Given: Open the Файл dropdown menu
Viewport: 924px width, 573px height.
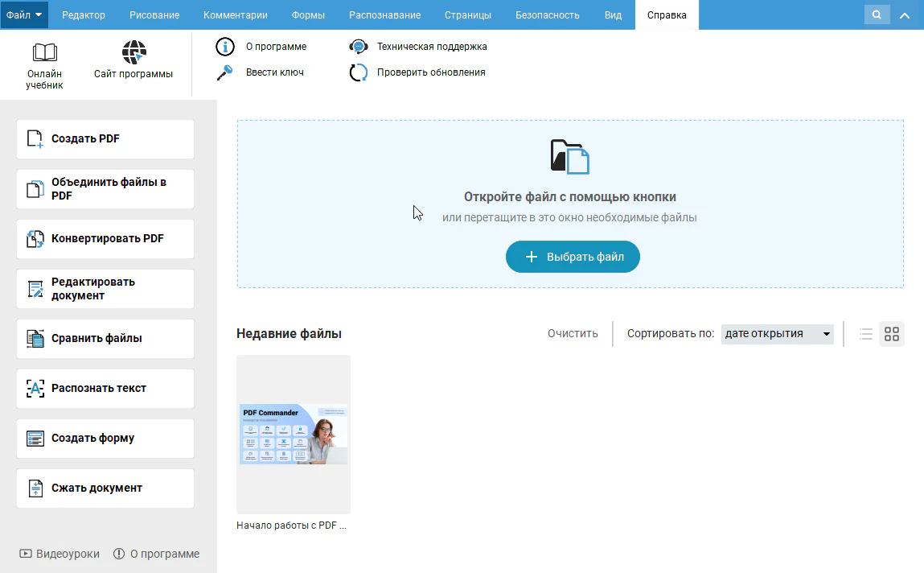Looking at the screenshot, I should tap(24, 14).
